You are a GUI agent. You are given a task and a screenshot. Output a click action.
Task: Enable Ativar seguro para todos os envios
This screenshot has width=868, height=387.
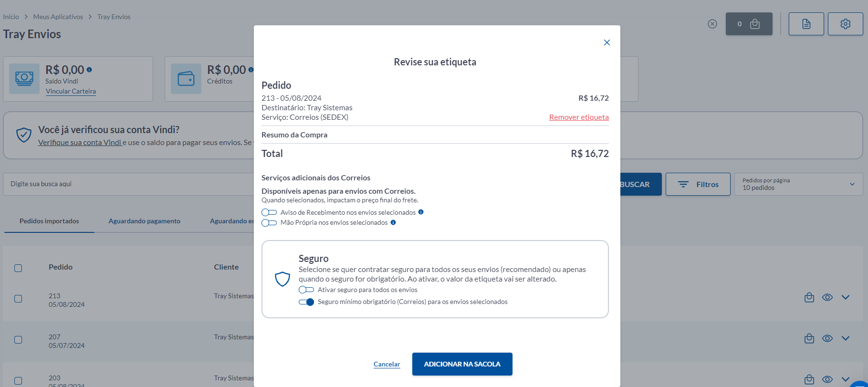pyautogui.click(x=306, y=290)
